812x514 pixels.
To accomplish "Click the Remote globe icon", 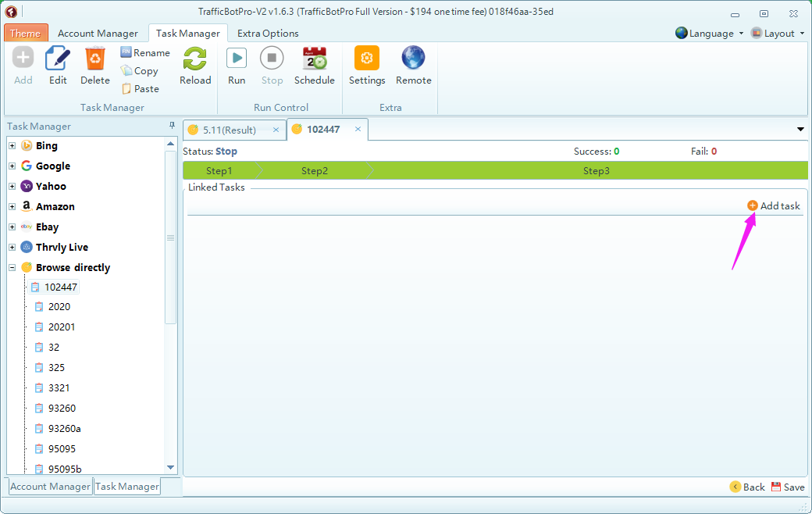I will [413, 59].
